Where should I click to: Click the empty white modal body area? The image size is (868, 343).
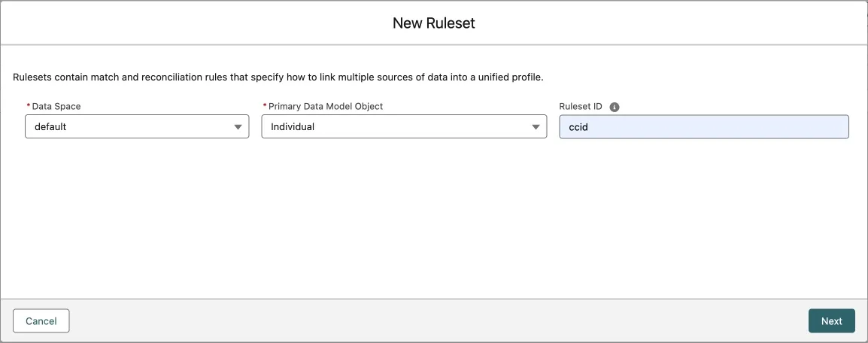pos(433,218)
